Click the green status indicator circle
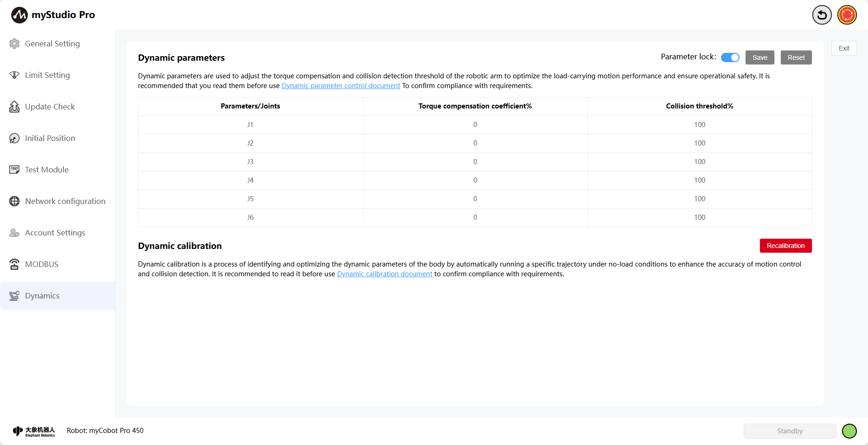Viewport: 868px width, 445px height. pyautogui.click(x=849, y=431)
